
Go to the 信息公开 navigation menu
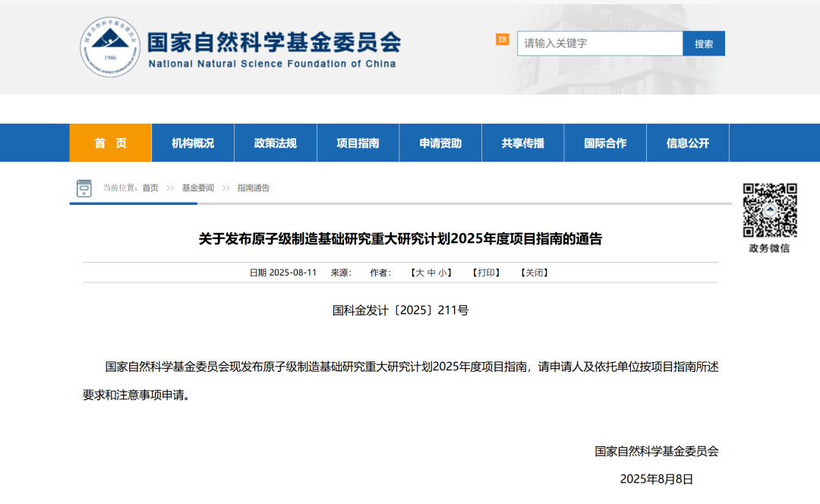point(687,143)
